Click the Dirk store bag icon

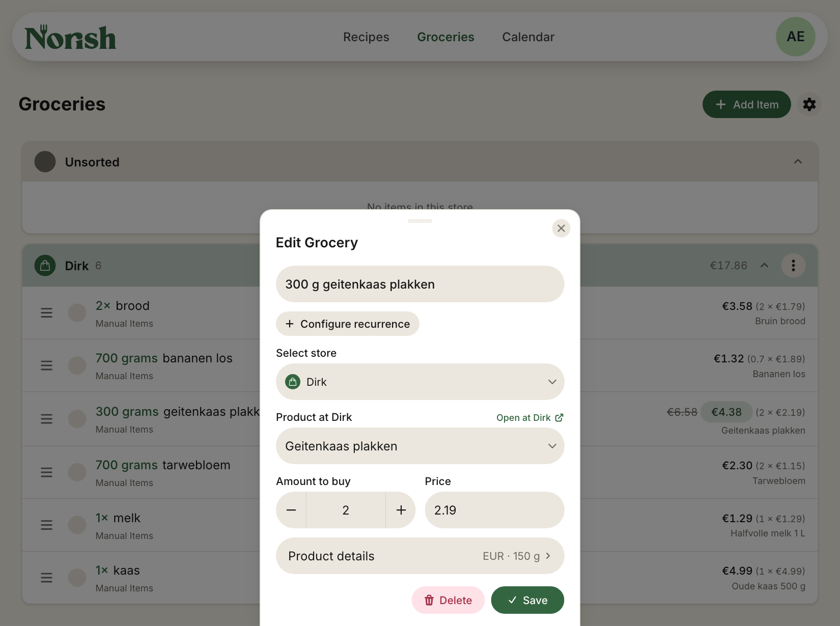(45, 266)
